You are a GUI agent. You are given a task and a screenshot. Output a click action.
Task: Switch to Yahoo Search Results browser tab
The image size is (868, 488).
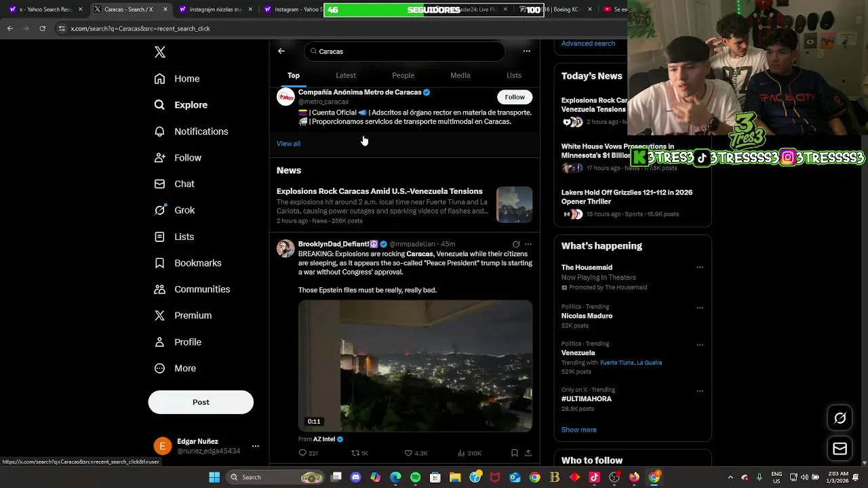point(44,9)
